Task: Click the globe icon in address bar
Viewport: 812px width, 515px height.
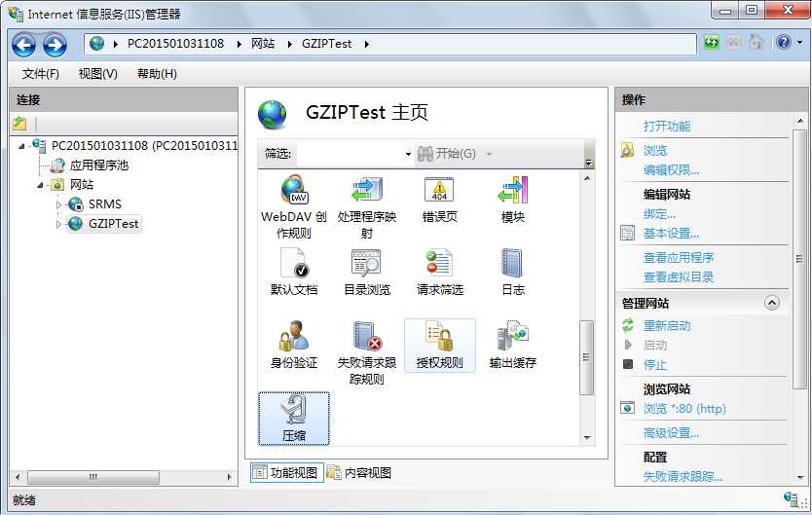Action: coord(96,44)
